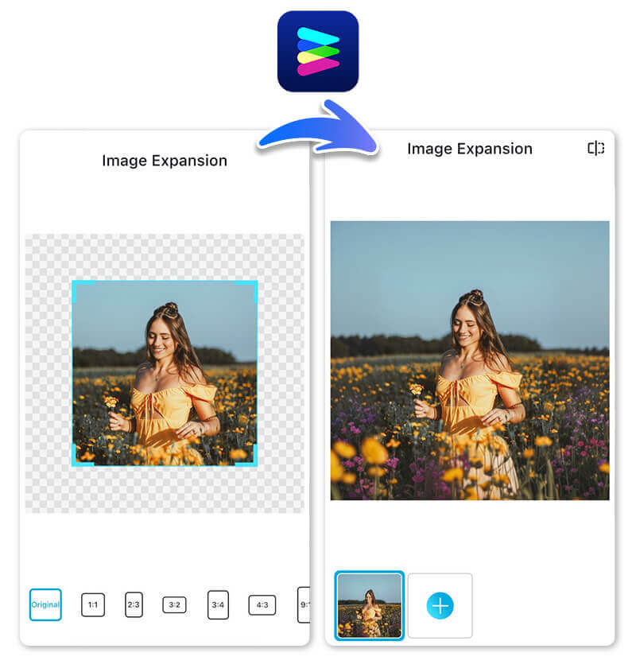Image resolution: width=636 pixels, height=672 pixels.
Task: Choose the 3:4 portrait ratio preset
Action: click(x=218, y=604)
